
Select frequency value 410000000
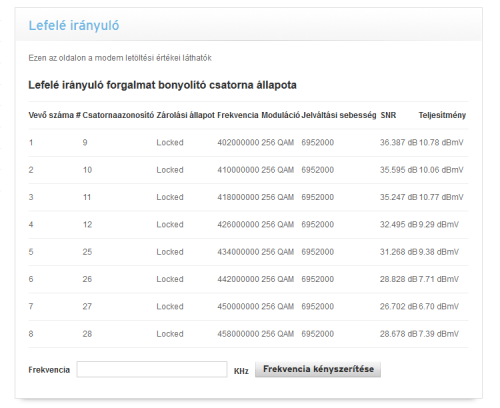point(238,170)
